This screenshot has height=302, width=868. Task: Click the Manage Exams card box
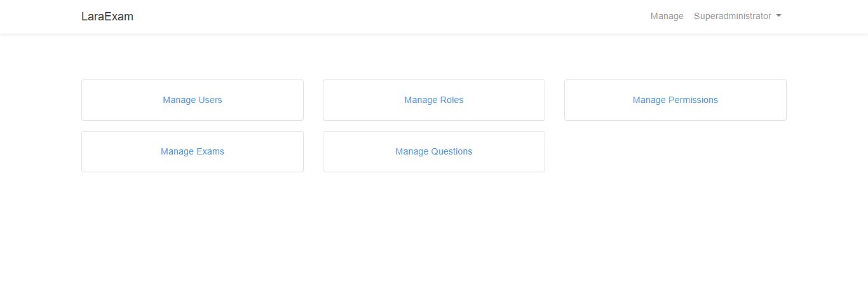click(193, 151)
